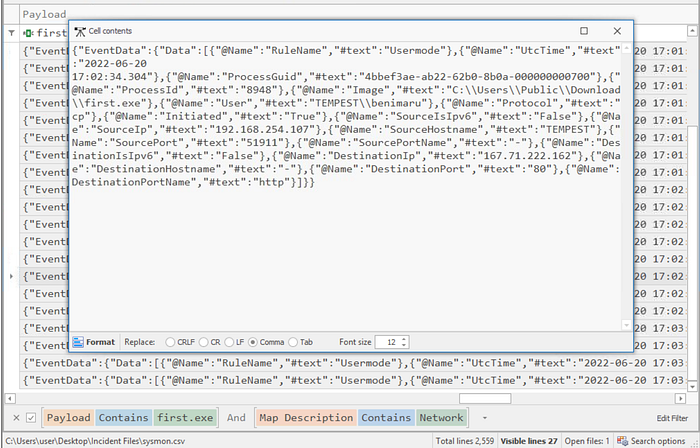Click the Network filter value token
Image resolution: width=700 pixels, height=448 pixels.
pos(441,418)
